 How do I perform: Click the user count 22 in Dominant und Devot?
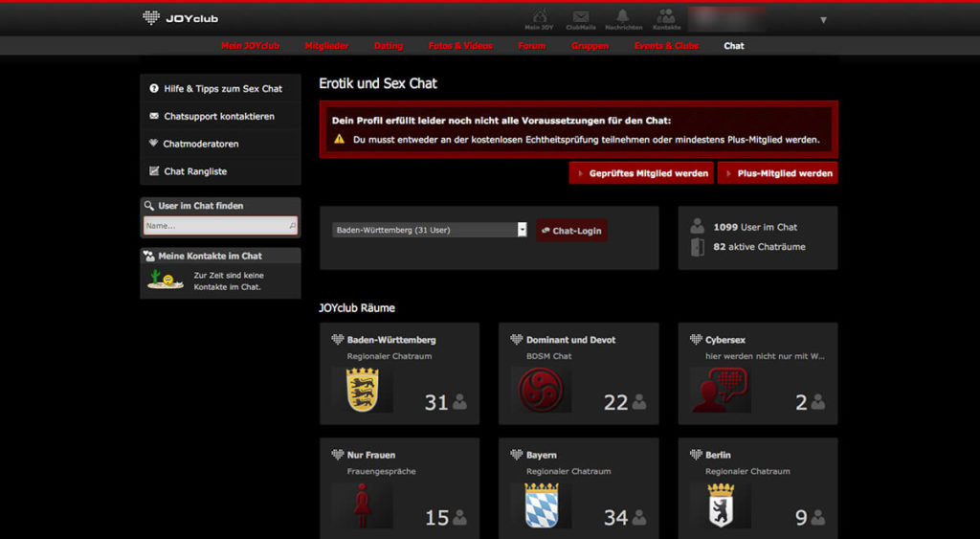(615, 403)
